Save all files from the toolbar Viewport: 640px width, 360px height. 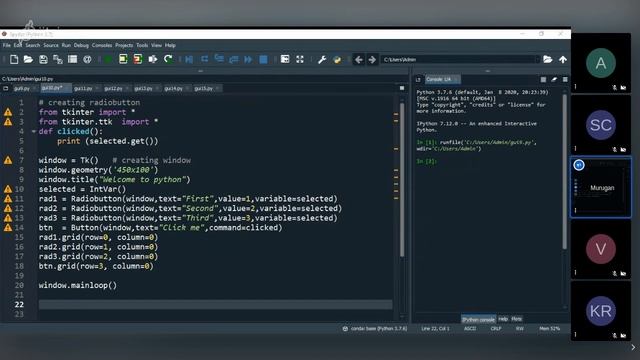click(58, 60)
